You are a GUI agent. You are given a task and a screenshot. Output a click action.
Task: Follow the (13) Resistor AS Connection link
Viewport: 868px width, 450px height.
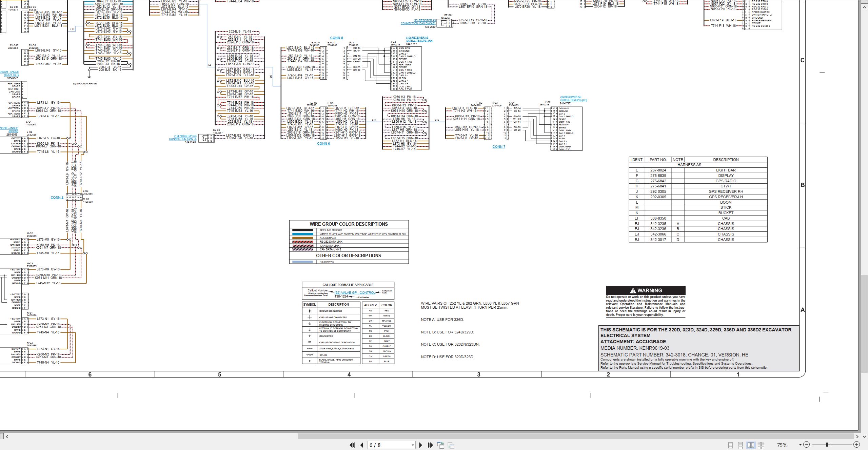[x=418, y=22]
